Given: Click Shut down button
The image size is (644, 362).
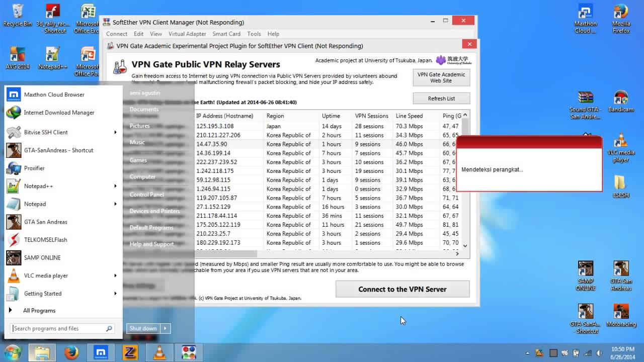Looking at the screenshot, I should click(x=143, y=328).
